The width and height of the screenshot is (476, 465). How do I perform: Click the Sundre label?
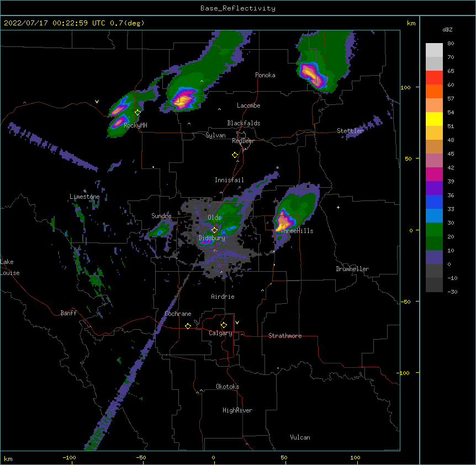coord(161,216)
